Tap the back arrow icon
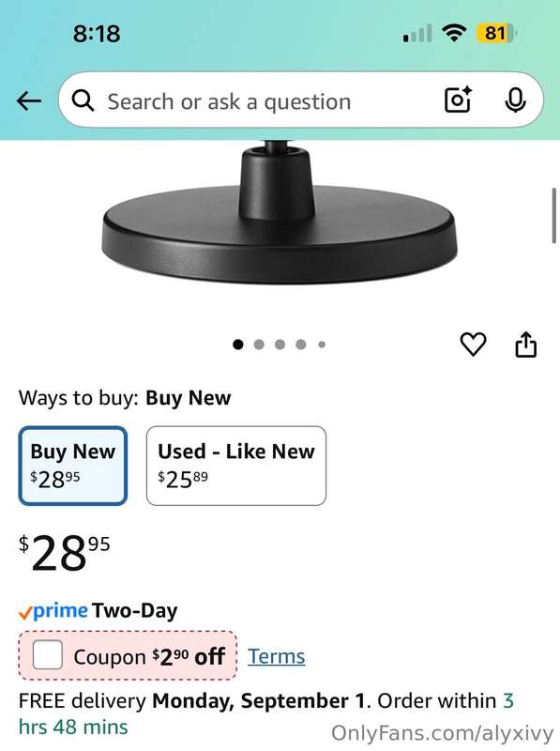 [29, 101]
